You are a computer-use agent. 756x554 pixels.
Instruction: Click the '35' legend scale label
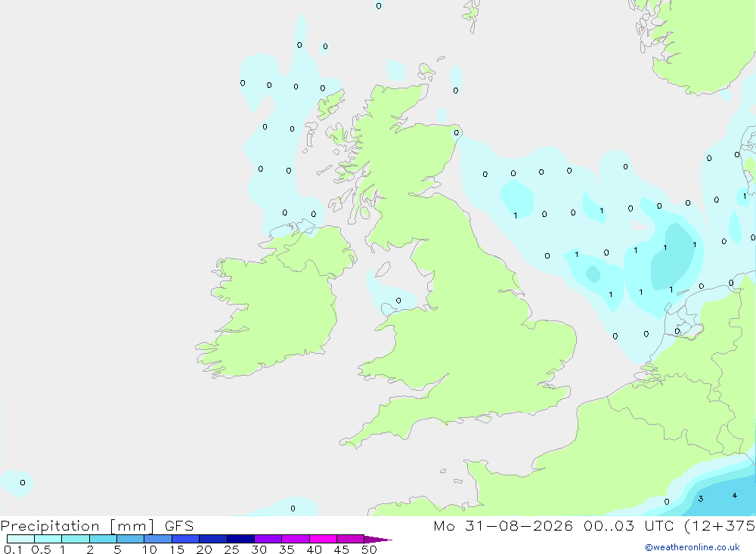click(287, 549)
